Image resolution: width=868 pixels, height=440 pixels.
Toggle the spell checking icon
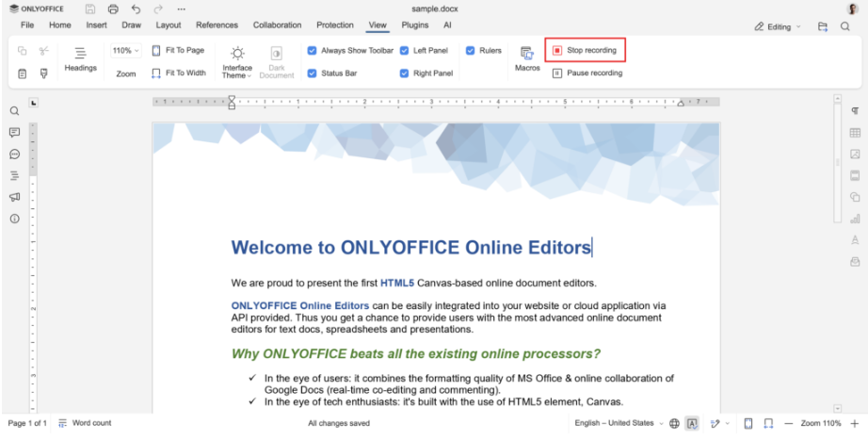coord(692,424)
